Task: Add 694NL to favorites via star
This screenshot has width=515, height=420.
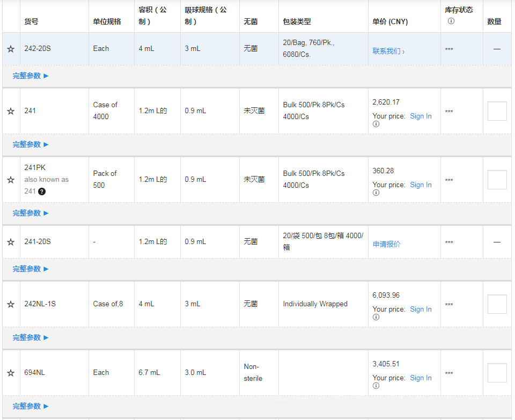Action: tap(11, 373)
